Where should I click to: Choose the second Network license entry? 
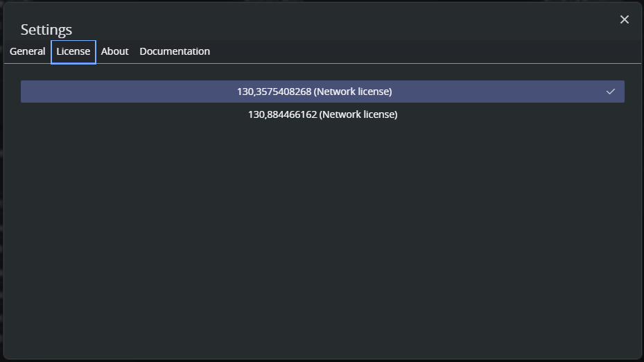point(322,114)
